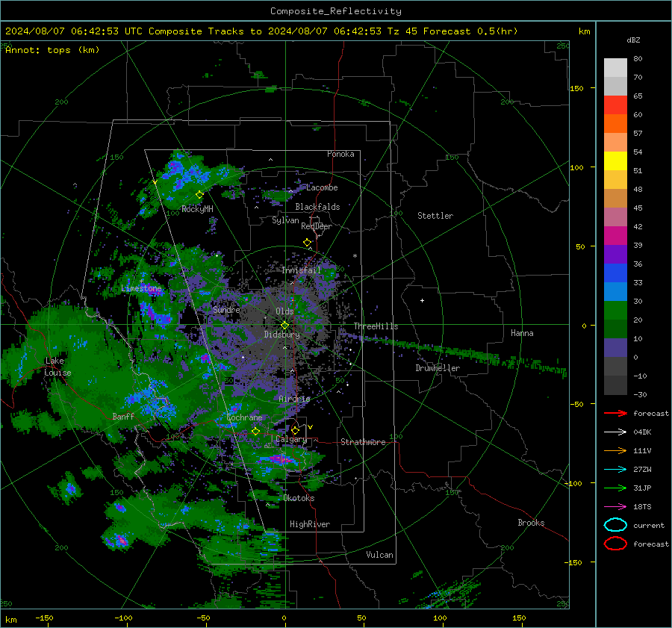The width and height of the screenshot is (672, 628).
Task: Click the Airdrie label
Action: [294, 399]
